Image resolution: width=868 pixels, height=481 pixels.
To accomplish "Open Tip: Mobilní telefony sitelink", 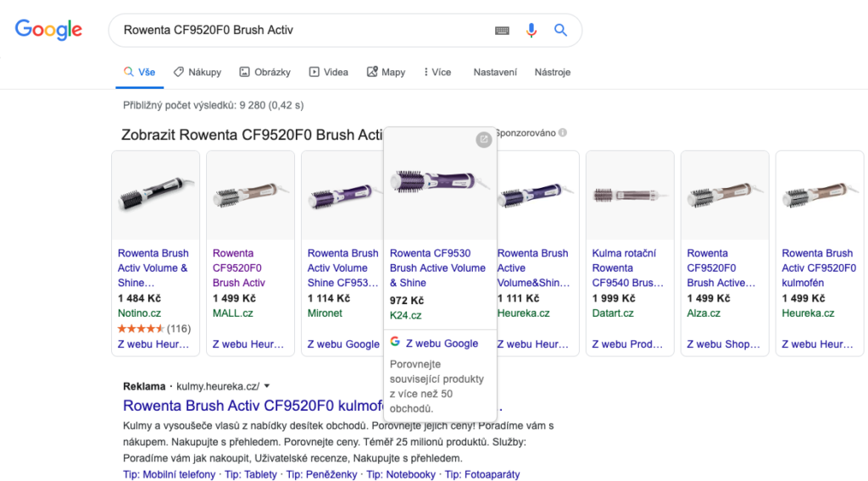I will pyautogui.click(x=169, y=474).
